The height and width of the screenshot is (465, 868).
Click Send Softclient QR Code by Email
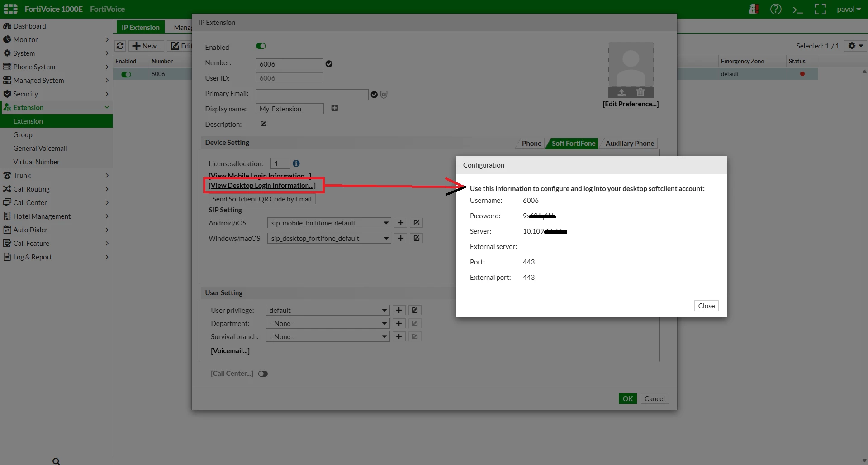(262, 199)
